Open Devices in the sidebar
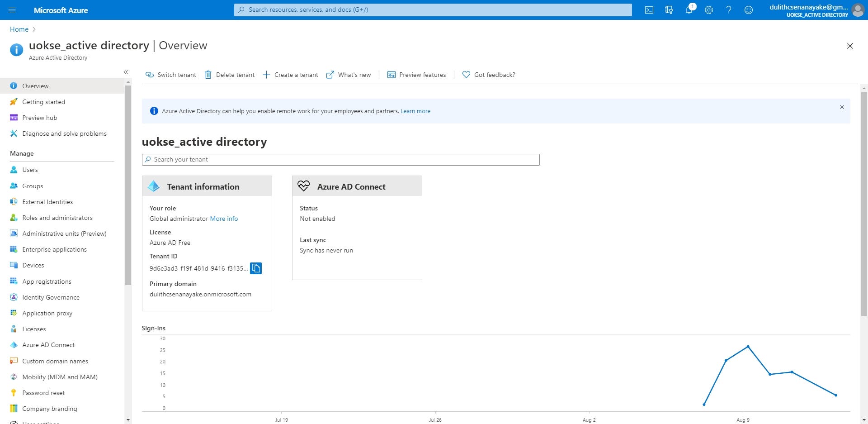 point(62,265)
